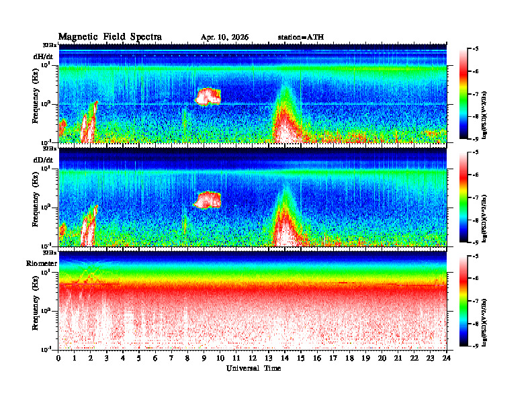This screenshot has width=532, height=411.
Task: Click hour tick label '1' on time axis
Action: tap(75, 359)
